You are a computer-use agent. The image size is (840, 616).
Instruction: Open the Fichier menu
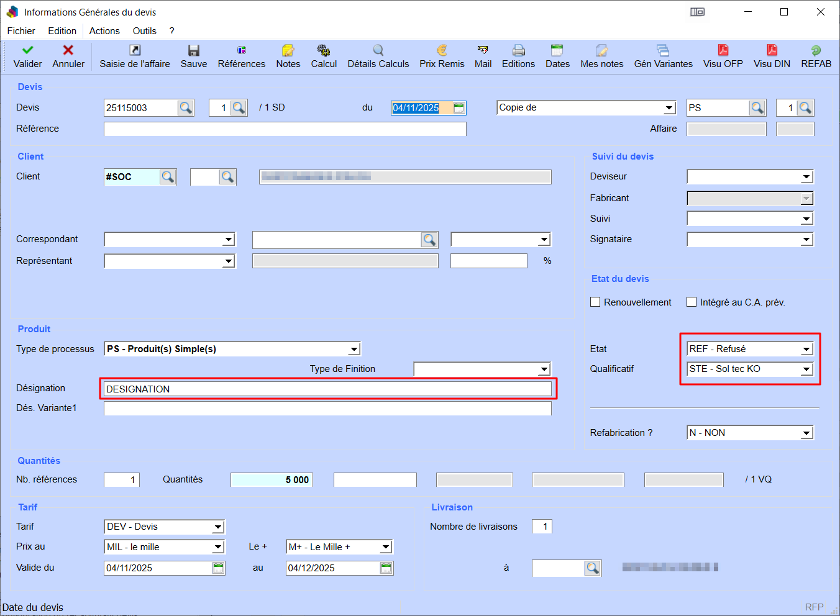tap(21, 31)
